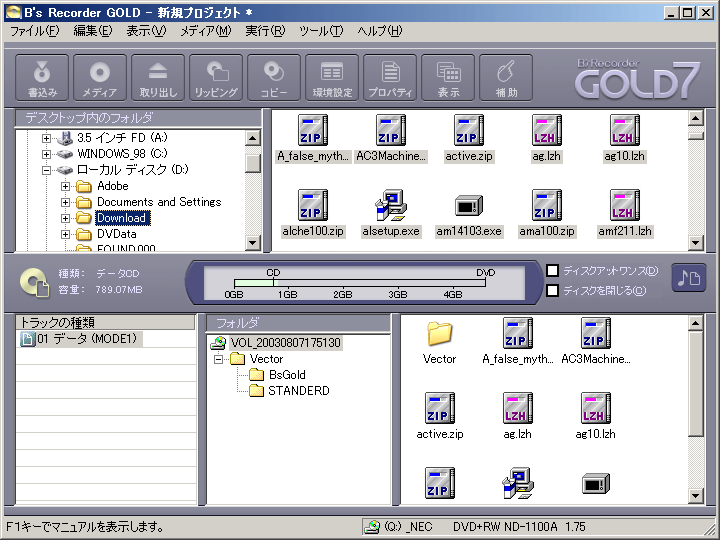Screen dimensions: 720x540
Task: Open プロパティ (properties) toolbar button
Action: (390, 77)
